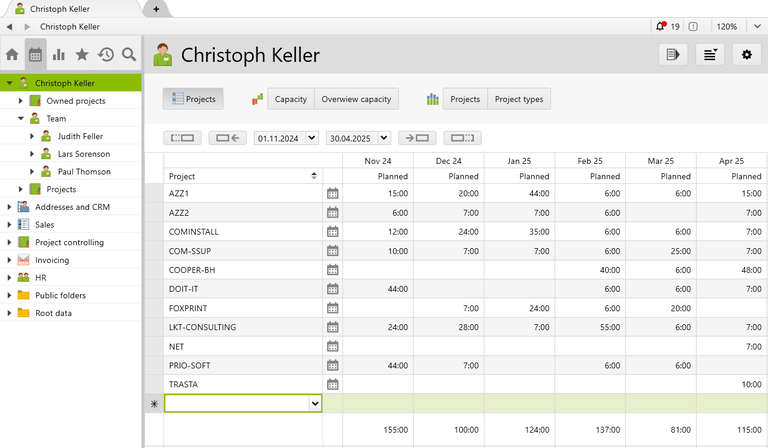The height and width of the screenshot is (448, 768).
Task: Open calendar icon for TRASTA row
Action: [x=333, y=384]
